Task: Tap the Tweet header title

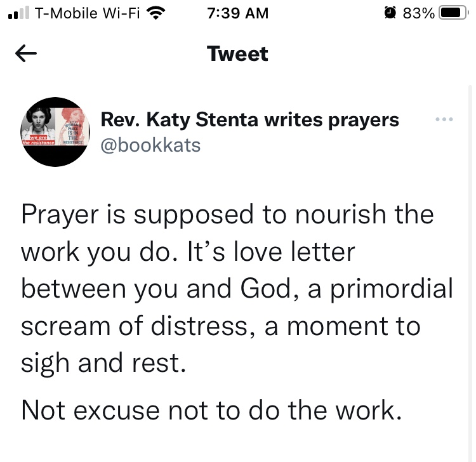Action: (x=237, y=54)
